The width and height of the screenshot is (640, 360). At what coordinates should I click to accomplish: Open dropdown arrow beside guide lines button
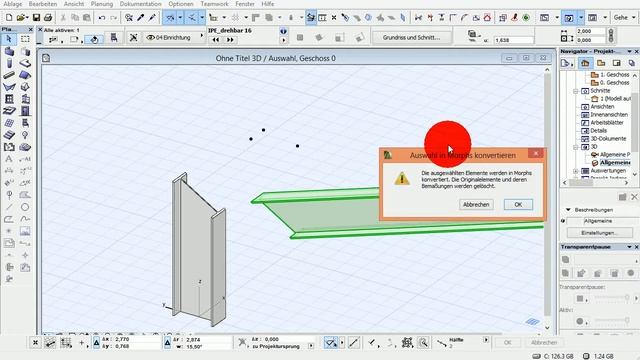(x=180, y=18)
